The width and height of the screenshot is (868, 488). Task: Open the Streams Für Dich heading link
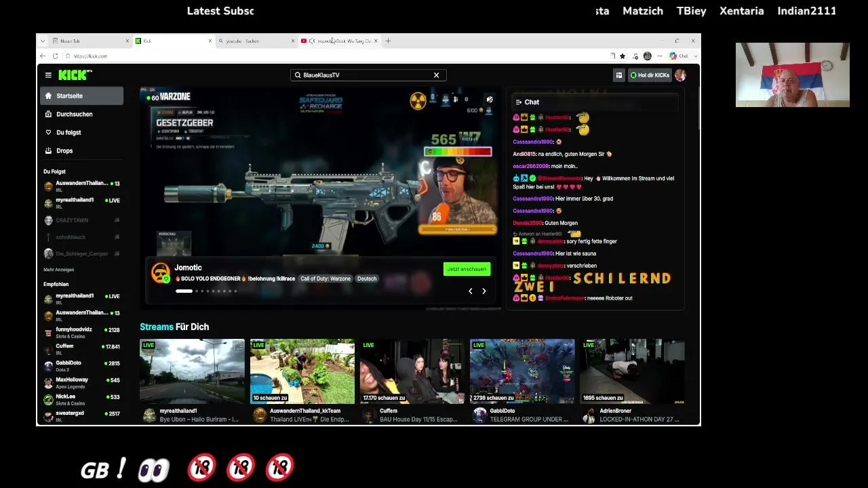(x=174, y=327)
